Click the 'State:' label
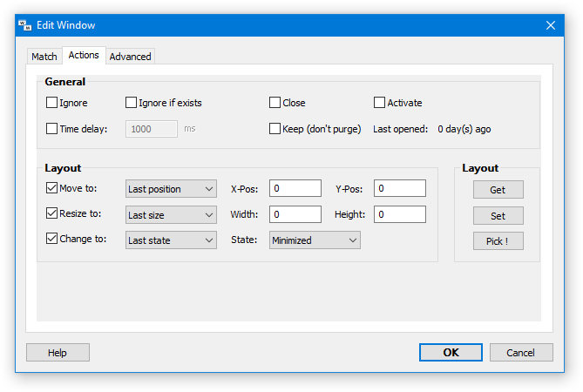This screenshot has height=392, width=583. coord(244,240)
